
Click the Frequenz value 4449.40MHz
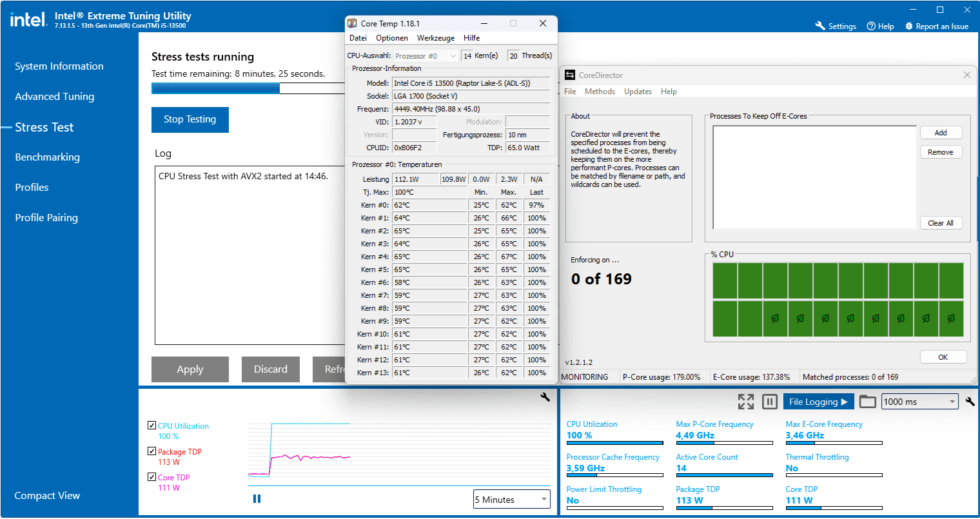[x=471, y=109]
